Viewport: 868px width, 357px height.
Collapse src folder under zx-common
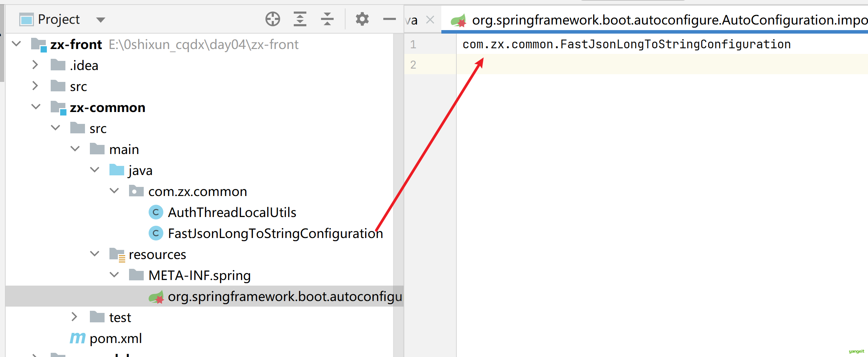[x=55, y=128]
